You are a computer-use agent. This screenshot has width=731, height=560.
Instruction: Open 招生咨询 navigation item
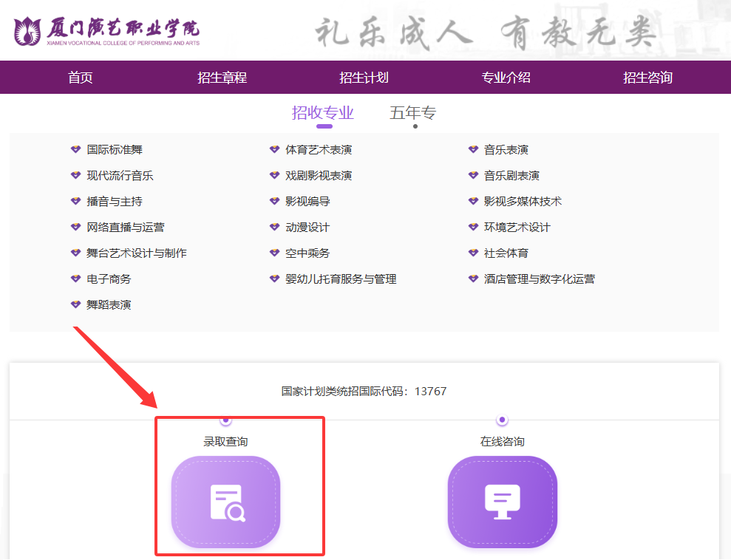click(647, 78)
